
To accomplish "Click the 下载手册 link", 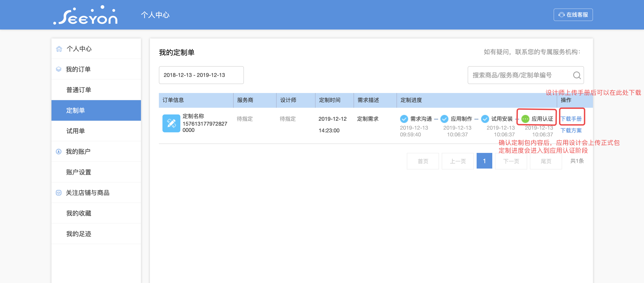I will 571,119.
